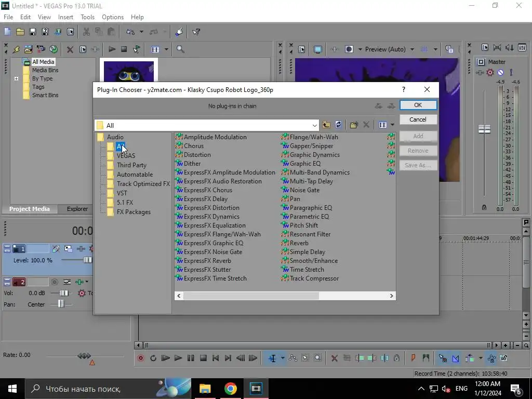Click the Save project floppy icon
The height and width of the screenshot is (399, 532).
33,32
